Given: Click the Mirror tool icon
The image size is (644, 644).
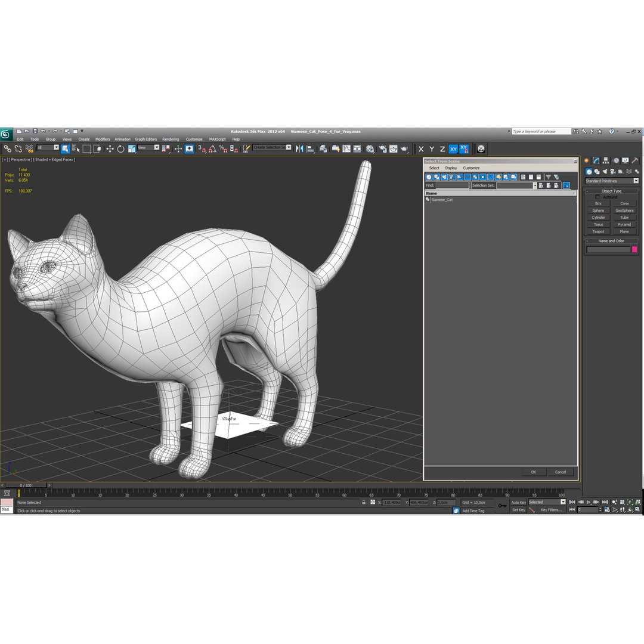Looking at the screenshot, I should pos(299,149).
